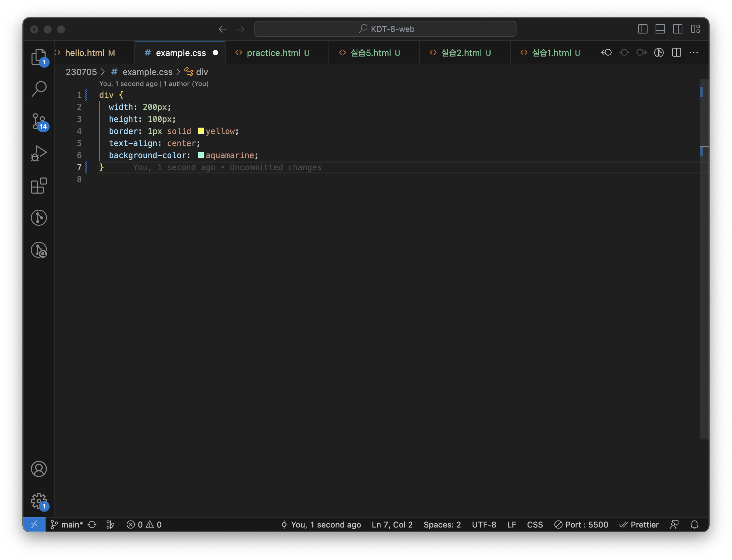Screen dimensions: 732x560
Task: Click the text-align property on line 5
Action: (133, 143)
